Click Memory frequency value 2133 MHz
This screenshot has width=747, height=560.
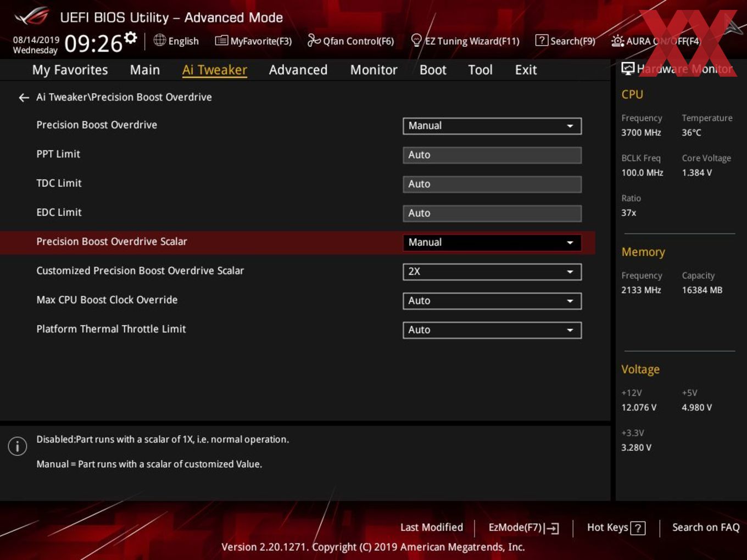click(x=641, y=290)
